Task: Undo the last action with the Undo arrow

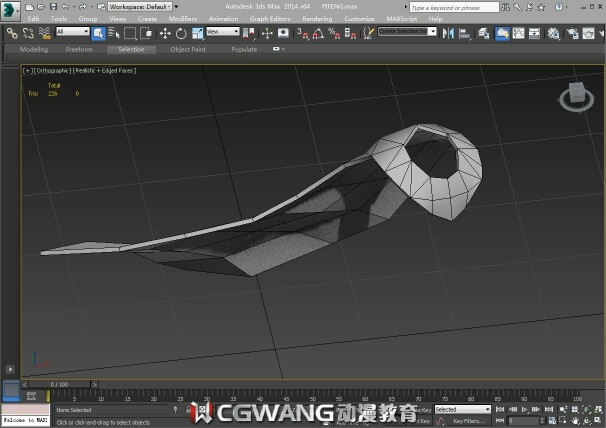Action: [65, 7]
